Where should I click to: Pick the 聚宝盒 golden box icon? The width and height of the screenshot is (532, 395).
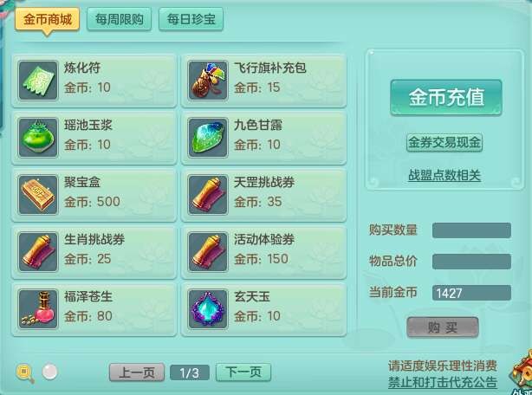(38, 195)
